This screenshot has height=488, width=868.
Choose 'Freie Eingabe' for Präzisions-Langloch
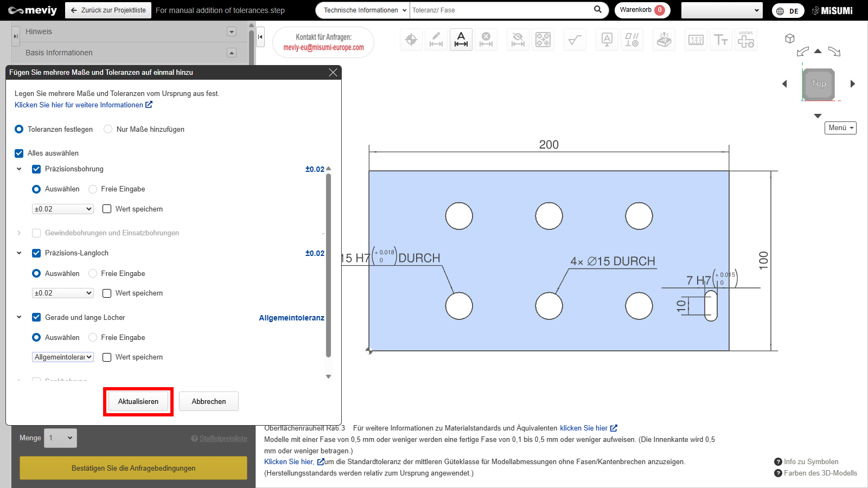coord(93,273)
